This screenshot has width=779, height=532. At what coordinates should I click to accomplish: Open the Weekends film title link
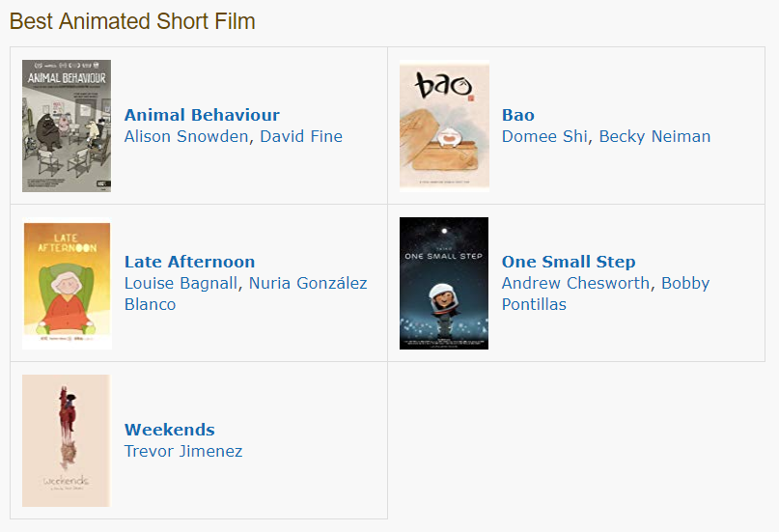click(169, 430)
